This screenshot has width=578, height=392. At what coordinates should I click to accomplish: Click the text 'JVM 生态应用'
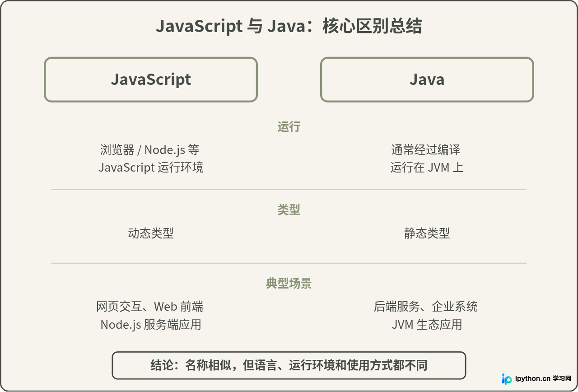(427, 325)
